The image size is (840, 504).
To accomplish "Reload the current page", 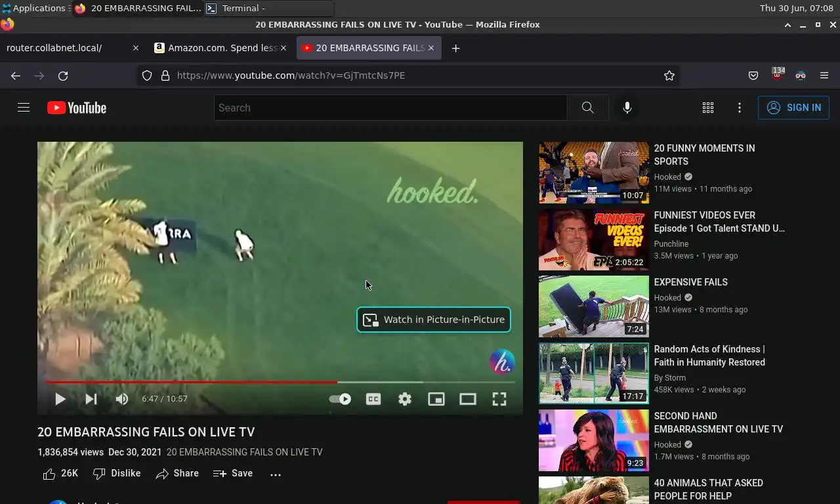I will (63, 75).
